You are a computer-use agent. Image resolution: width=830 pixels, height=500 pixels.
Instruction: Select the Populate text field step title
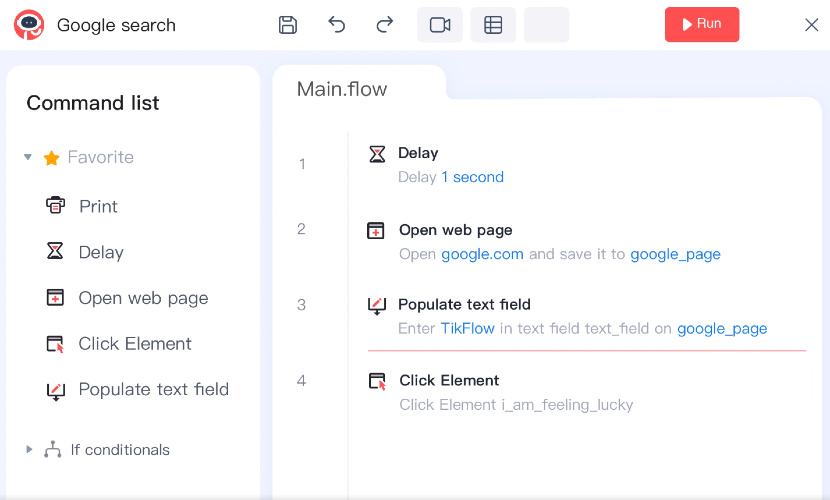(464, 305)
